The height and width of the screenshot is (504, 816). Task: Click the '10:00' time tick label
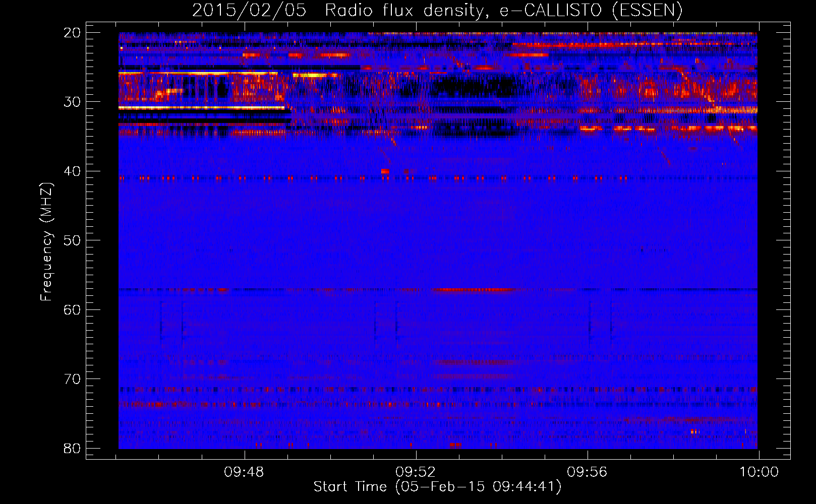click(759, 472)
